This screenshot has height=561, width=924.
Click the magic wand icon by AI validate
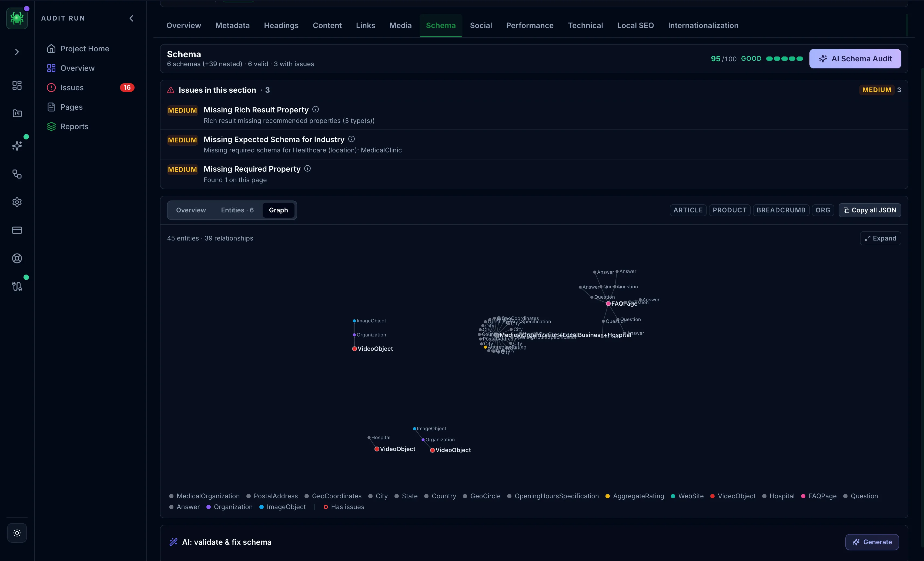(173, 542)
